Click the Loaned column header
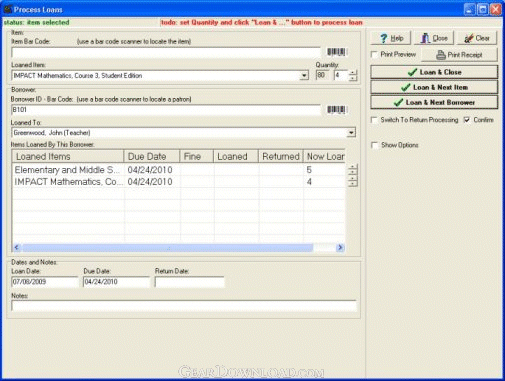The image size is (505, 381). coord(236,156)
